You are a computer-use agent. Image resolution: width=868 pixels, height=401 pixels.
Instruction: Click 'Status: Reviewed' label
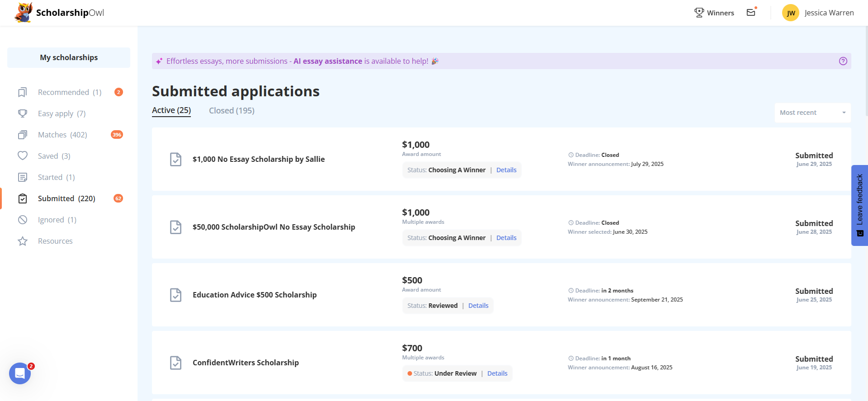pos(432,306)
